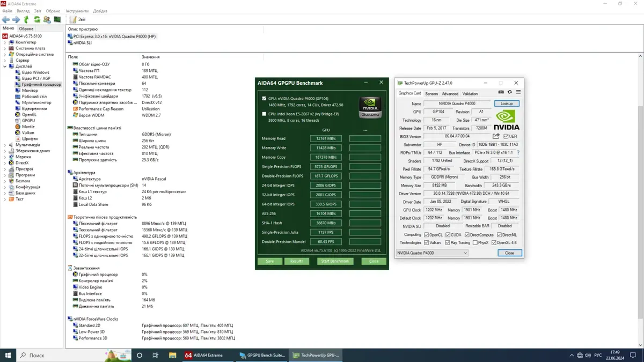
Task: Click the Windows taskbar search box
Action: point(59,355)
